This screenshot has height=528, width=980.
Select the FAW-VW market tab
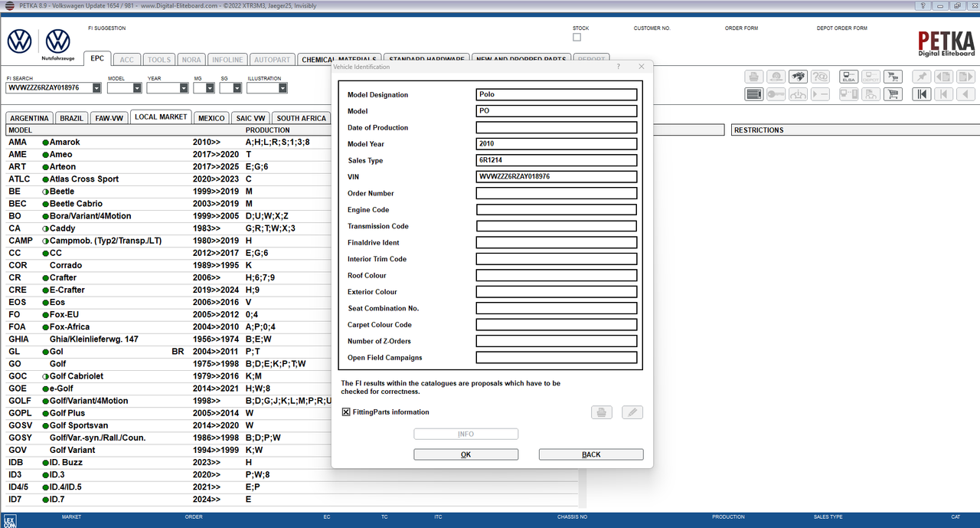point(109,118)
